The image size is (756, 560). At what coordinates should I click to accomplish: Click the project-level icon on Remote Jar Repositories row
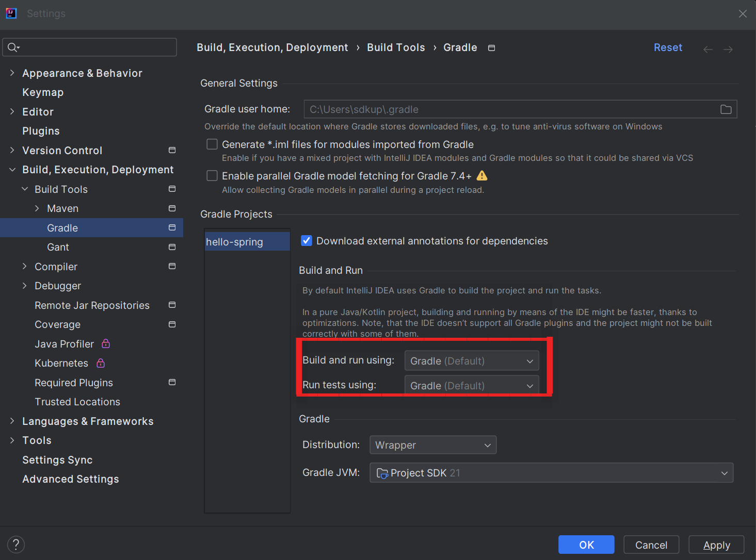172,305
